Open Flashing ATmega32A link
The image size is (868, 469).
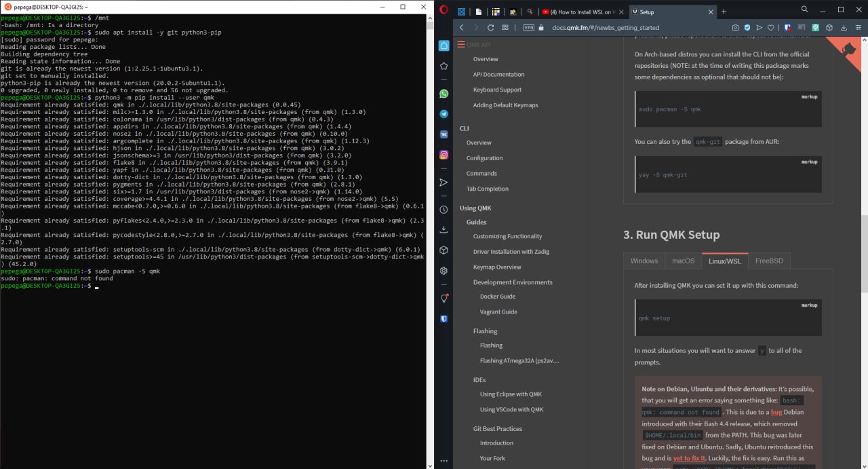[x=519, y=361]
